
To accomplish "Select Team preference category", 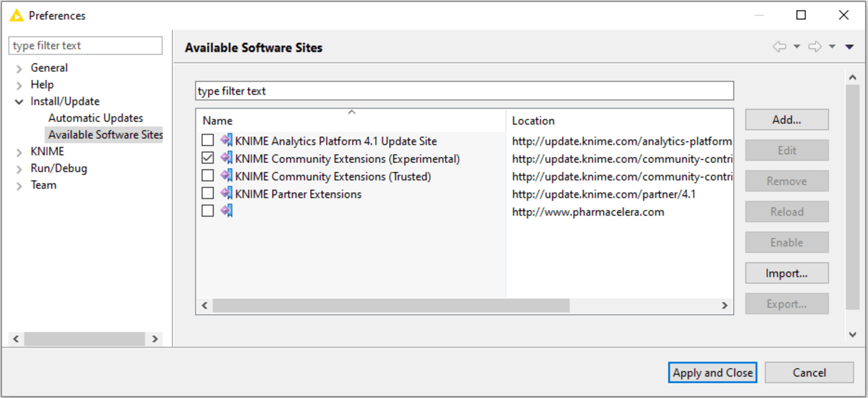I will 44,185.
